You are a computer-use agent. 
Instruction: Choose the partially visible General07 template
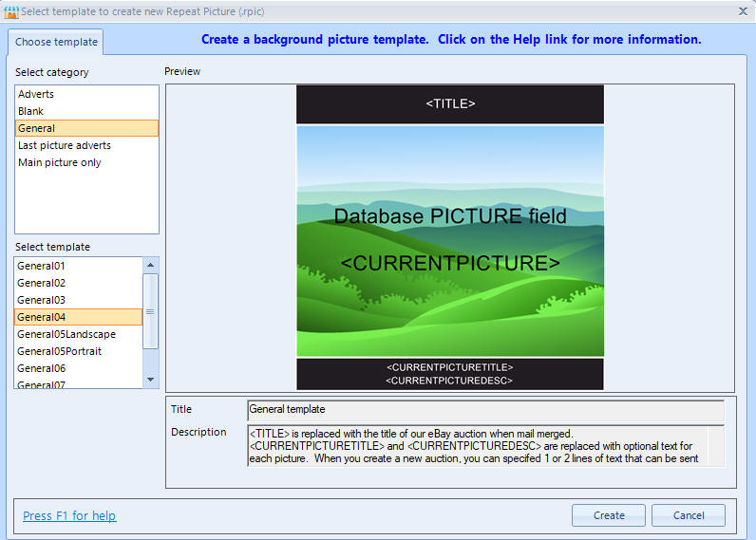[x=79, y=383]
